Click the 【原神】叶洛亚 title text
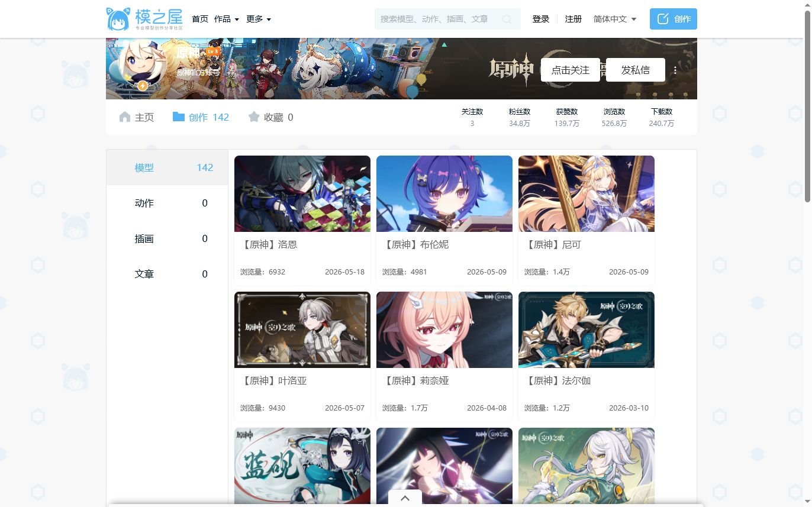This screenshot has width=812, height=507. coord(273,380)
